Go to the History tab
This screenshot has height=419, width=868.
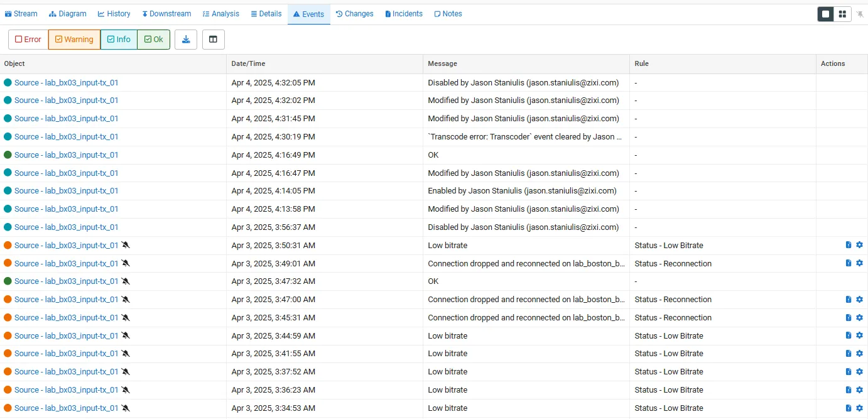click(x=114, y=14)
